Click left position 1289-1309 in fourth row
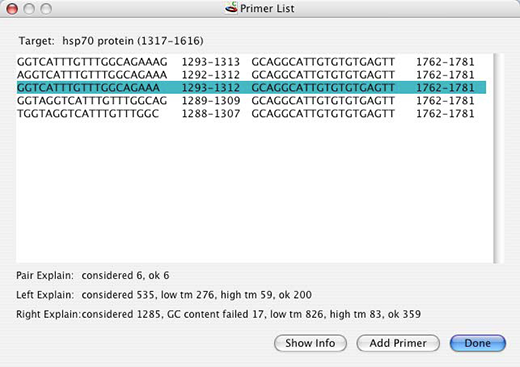The height and width of the screenshot is (367, 520). pos(211,101)
